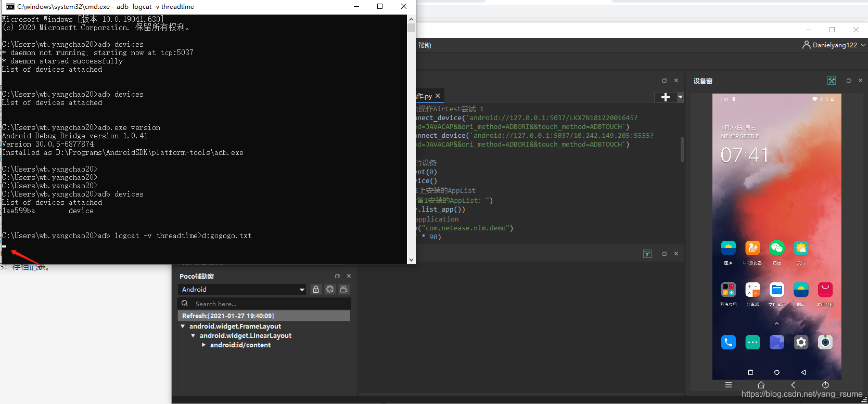Click the device toolbar home icon
This screenshot has height=404, width=868.
[761, 385]
